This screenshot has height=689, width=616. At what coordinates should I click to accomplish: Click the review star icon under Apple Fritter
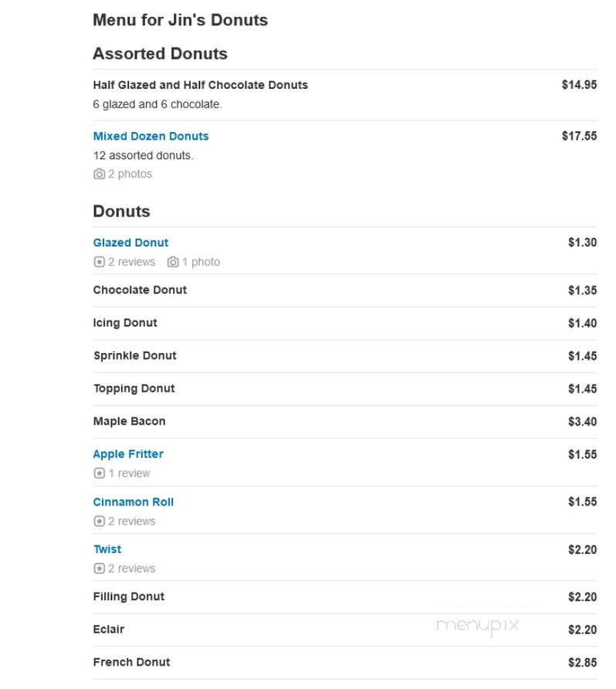100,473
